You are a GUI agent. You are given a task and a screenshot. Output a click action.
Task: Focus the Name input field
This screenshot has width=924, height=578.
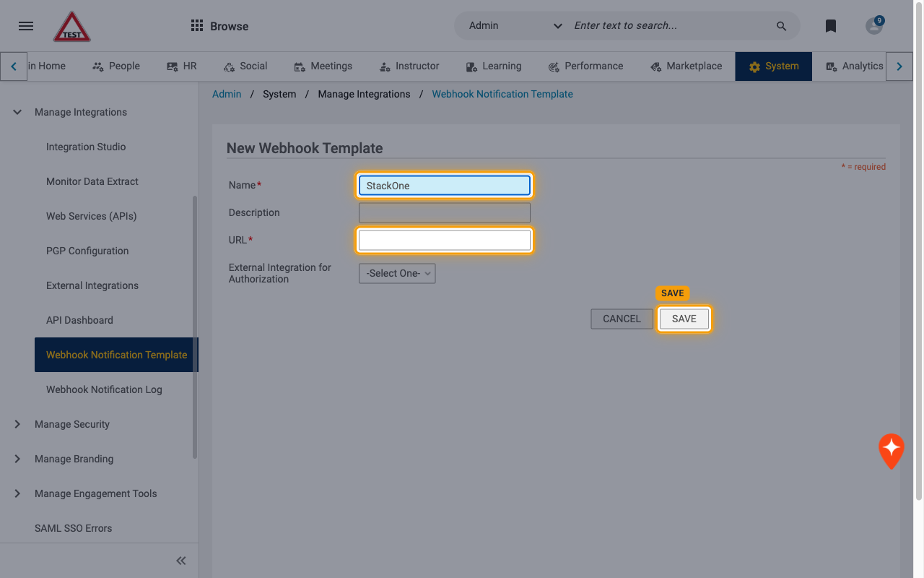pyautogui.click(x=445, y=186)
